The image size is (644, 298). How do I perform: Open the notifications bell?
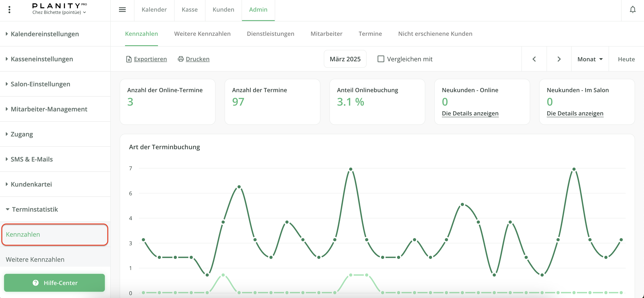[x=633, y=10]
